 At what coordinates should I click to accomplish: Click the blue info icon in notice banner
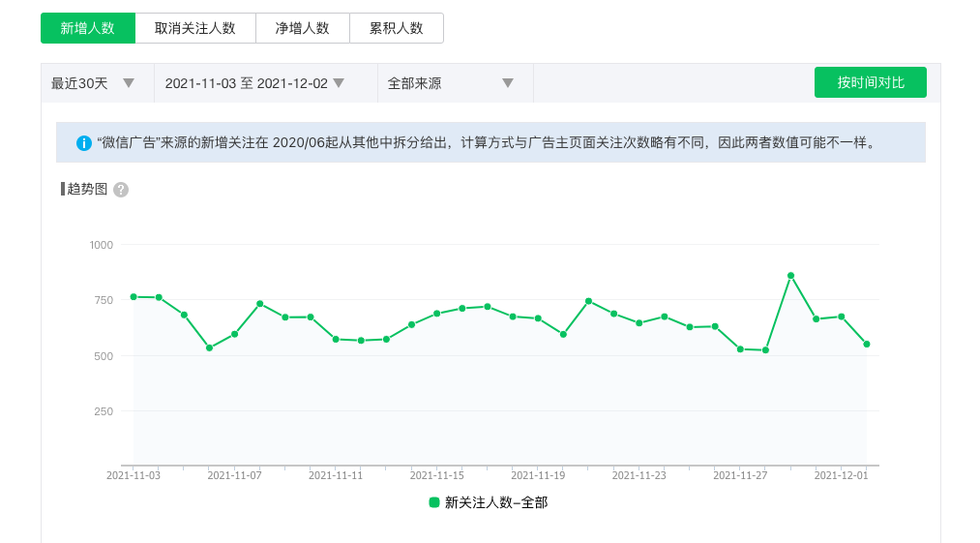click(x=84, y=143)
